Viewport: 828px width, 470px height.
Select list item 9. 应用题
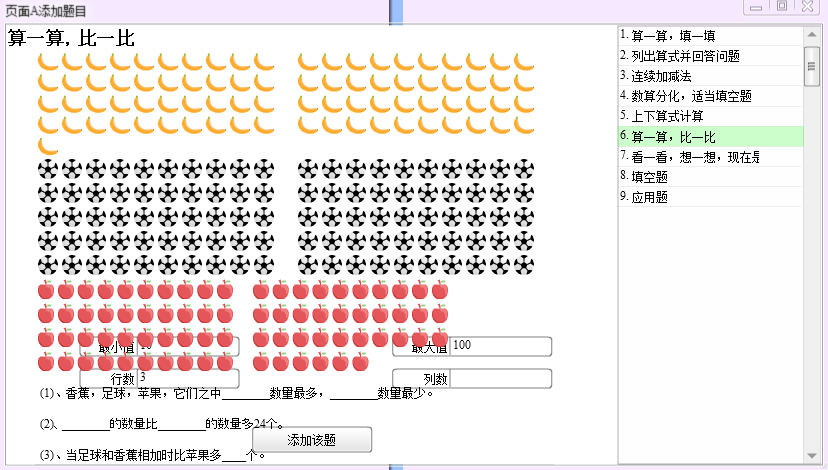point(711,197)
